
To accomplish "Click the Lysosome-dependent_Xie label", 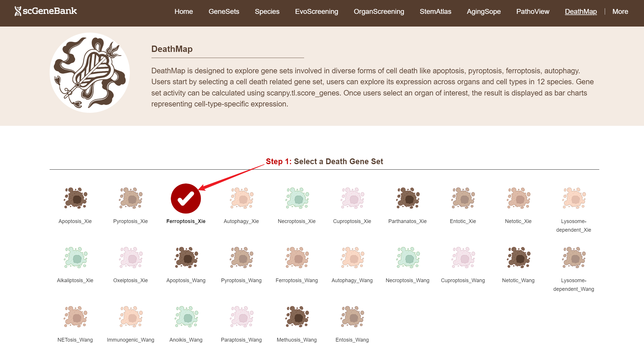I will [574, 226].
